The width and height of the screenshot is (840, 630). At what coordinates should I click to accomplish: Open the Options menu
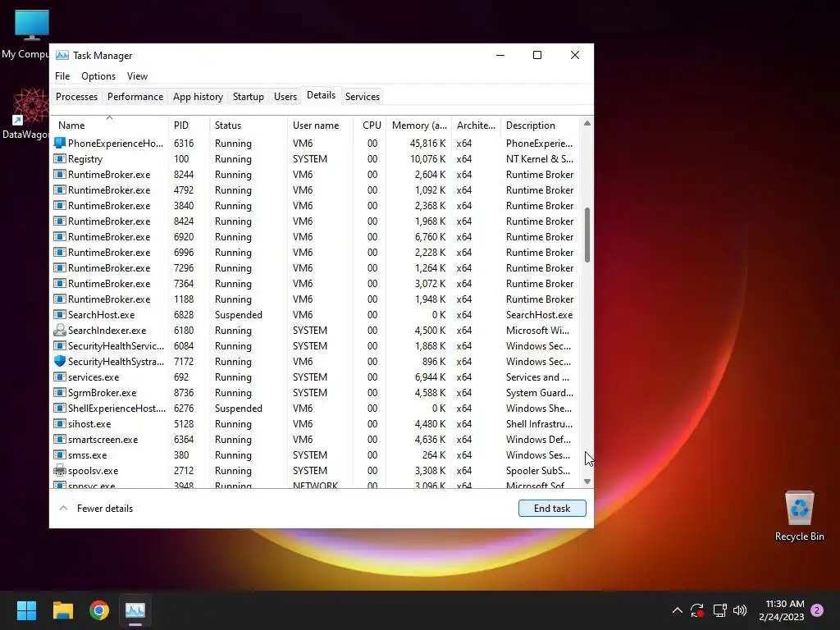pos(98,76)
